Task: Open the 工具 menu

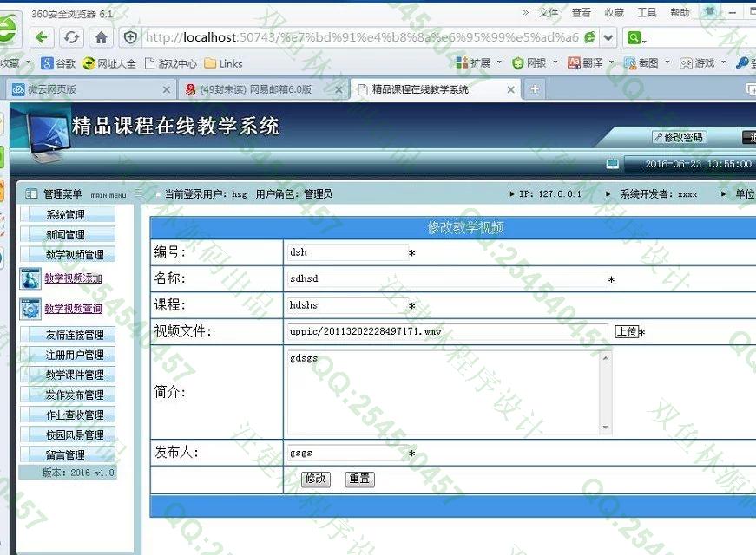Action: point(647,12)
